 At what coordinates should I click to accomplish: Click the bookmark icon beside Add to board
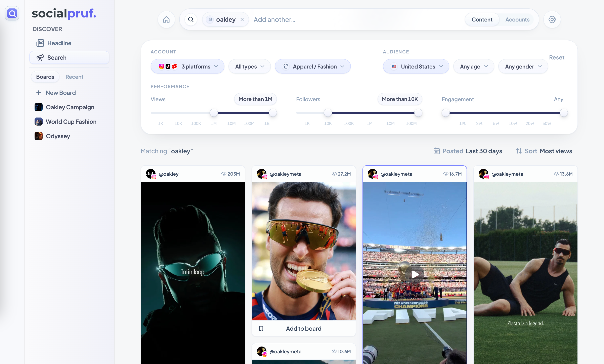(261, 328)
